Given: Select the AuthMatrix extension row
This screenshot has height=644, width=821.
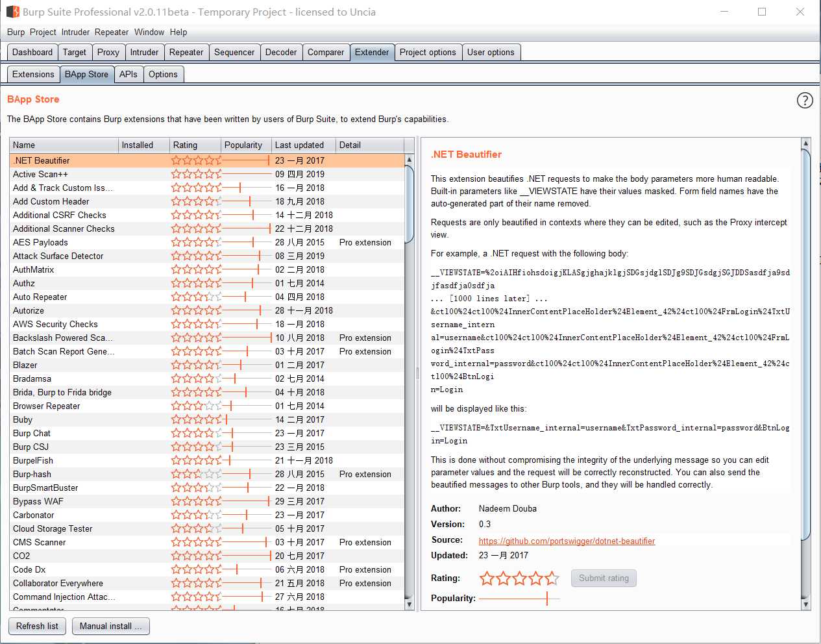Looking at the screenshot, I should 207,269.
